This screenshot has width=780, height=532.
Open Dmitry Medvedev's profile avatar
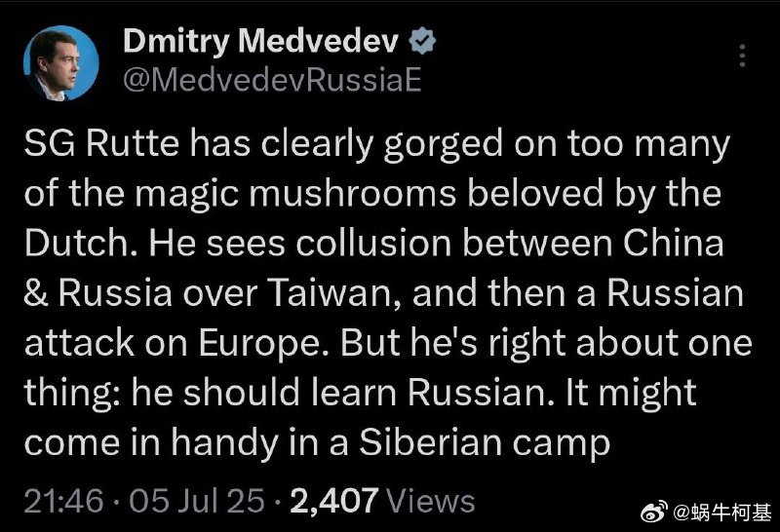pos(61,63)
